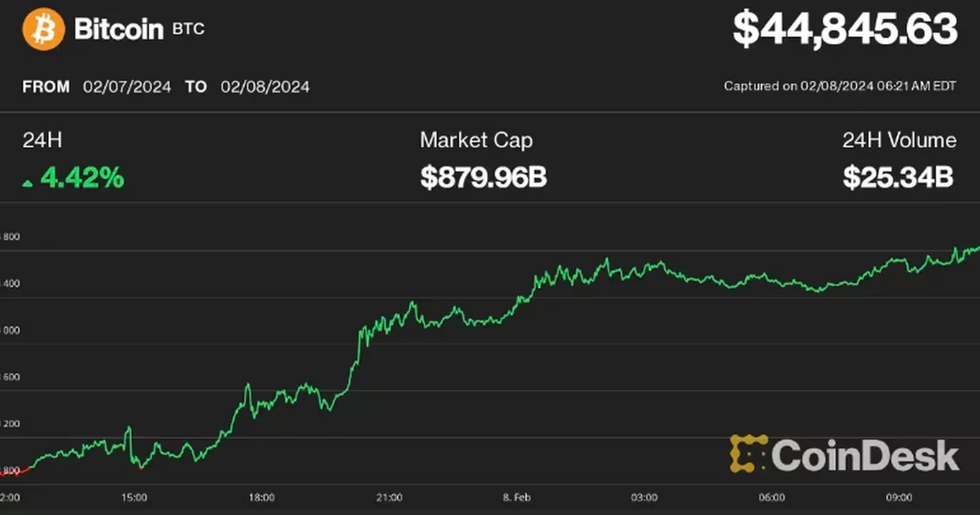
Task: Click the 4.42% change percentage
Action: tap(82, 178)
